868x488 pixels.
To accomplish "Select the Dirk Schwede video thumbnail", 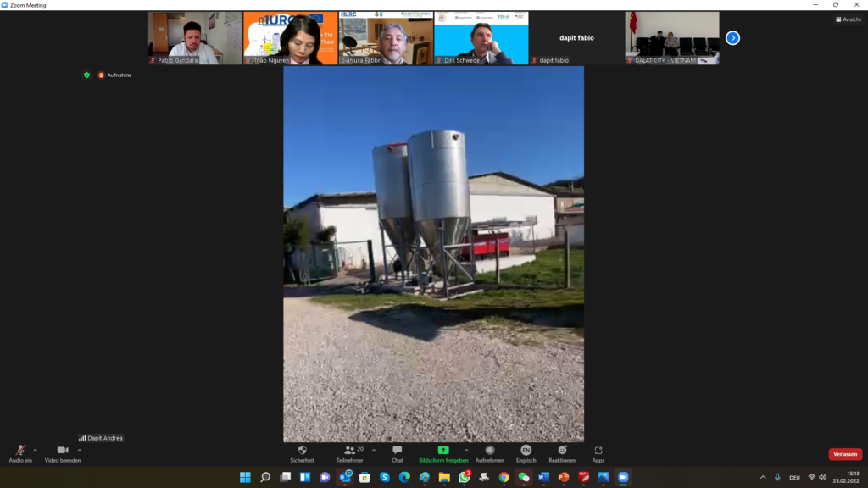I will (481, 38).
